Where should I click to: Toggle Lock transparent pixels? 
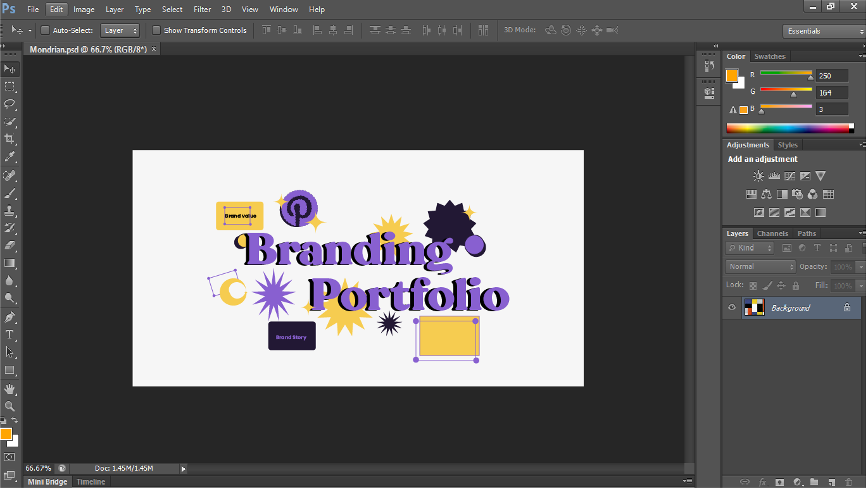[x=753, y=286]
